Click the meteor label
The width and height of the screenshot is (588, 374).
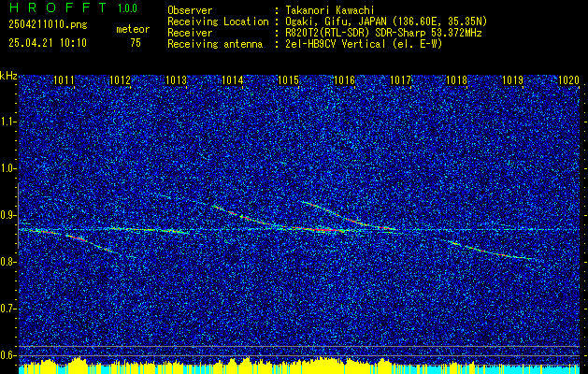click(133, 29)
